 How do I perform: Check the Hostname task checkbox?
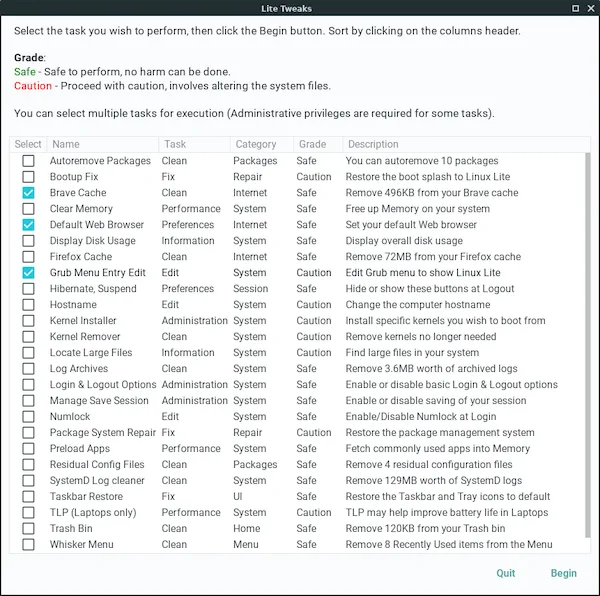point(28,305)
